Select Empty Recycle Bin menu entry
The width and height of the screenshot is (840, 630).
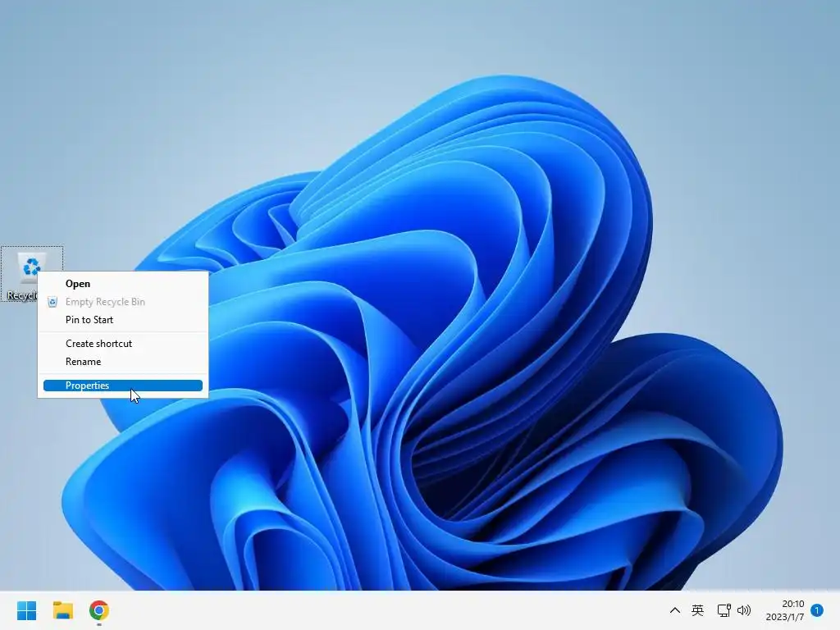click(x=123, y=302)
